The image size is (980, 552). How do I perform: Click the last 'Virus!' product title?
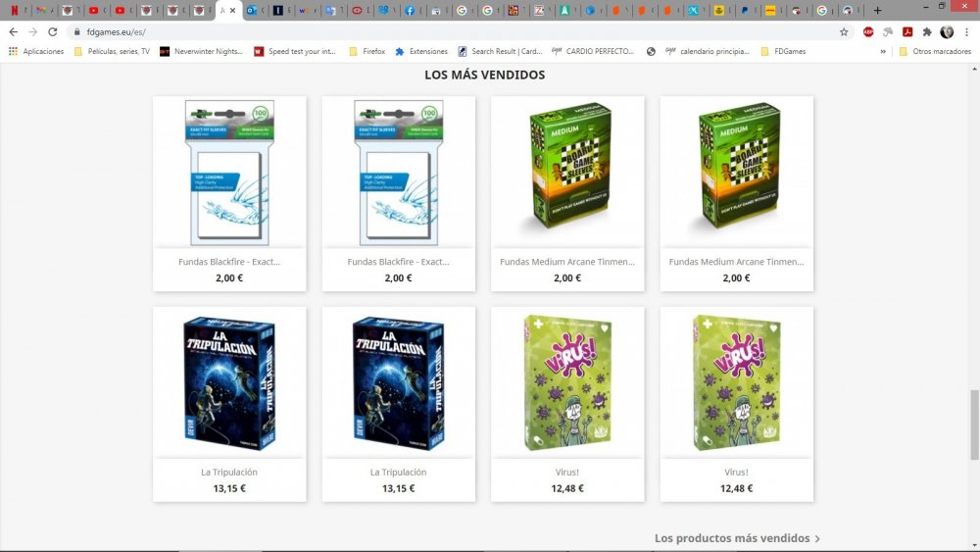pos(736,472)
